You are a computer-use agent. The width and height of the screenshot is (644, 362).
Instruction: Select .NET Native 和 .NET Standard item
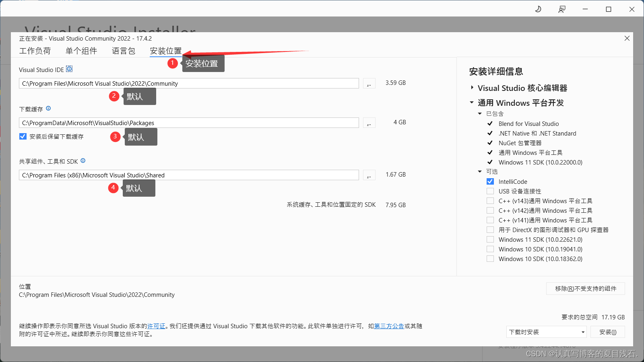537,133
